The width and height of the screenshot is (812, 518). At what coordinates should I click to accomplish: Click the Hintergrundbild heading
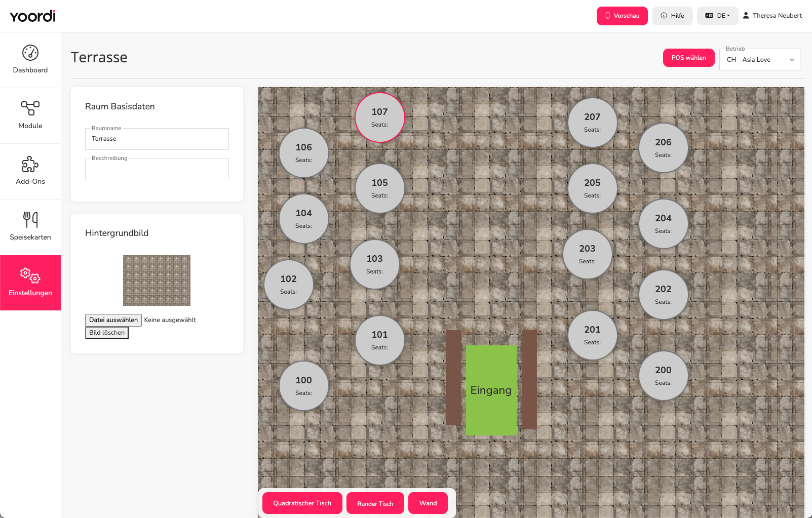tap(117, 233)
